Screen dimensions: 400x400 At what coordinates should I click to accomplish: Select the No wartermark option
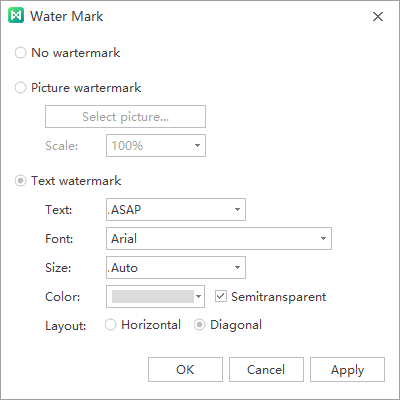pos(20,53)
